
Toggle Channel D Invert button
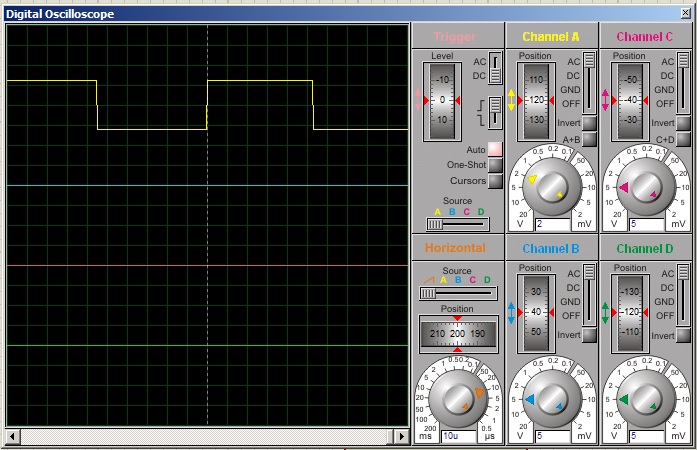684,335
